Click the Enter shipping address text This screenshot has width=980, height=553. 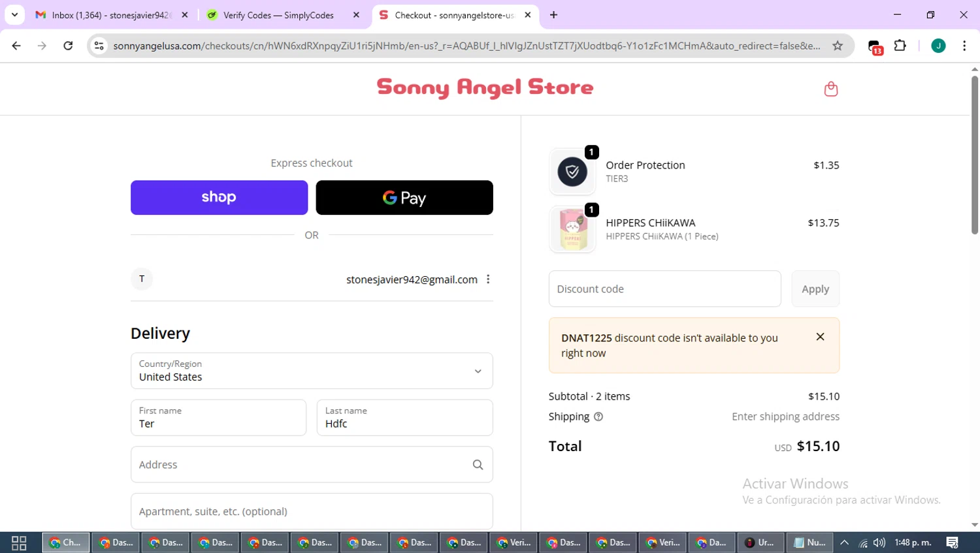(x=785, y=417)
